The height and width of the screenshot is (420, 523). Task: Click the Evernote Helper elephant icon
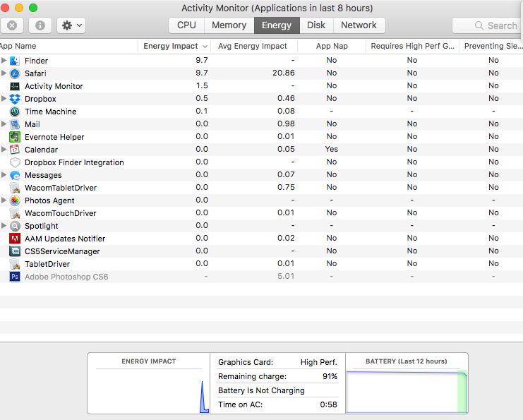coord(15,137)
